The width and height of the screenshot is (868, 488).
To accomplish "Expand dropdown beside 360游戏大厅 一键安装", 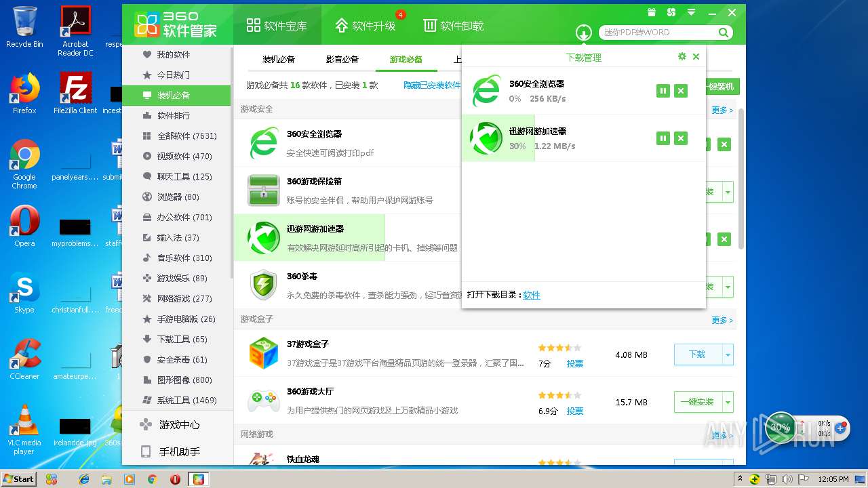I will point(728,402).
